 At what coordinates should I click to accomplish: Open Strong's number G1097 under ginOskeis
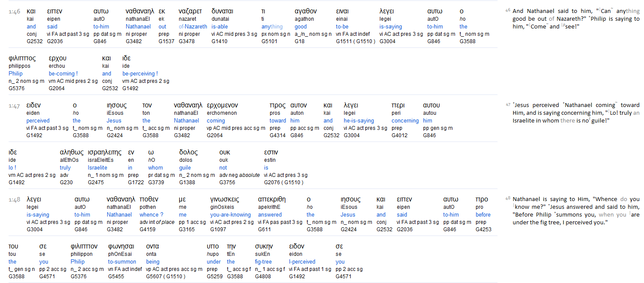point(218,230)
